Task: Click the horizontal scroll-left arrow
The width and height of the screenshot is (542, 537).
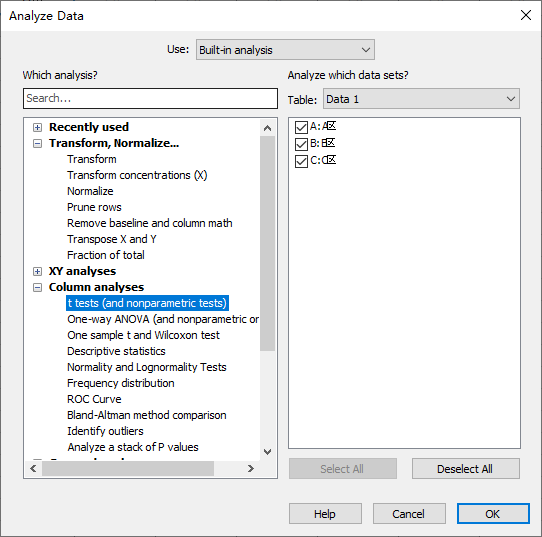Action: click(x=33, y=469)
